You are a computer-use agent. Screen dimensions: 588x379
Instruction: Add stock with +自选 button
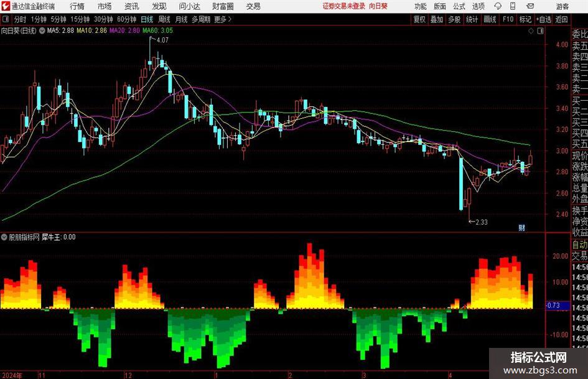[x=543, y=19]
